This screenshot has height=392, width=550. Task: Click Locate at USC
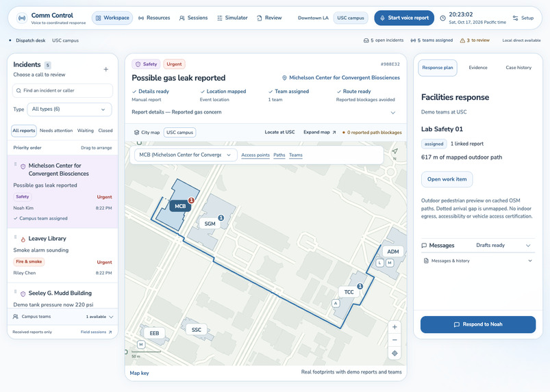coord(279,133)
